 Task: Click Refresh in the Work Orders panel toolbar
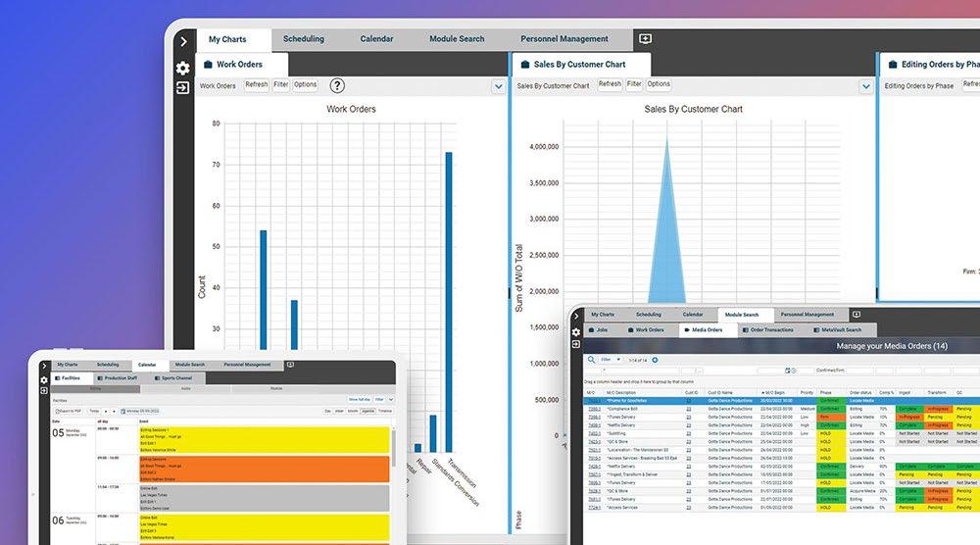256,84
